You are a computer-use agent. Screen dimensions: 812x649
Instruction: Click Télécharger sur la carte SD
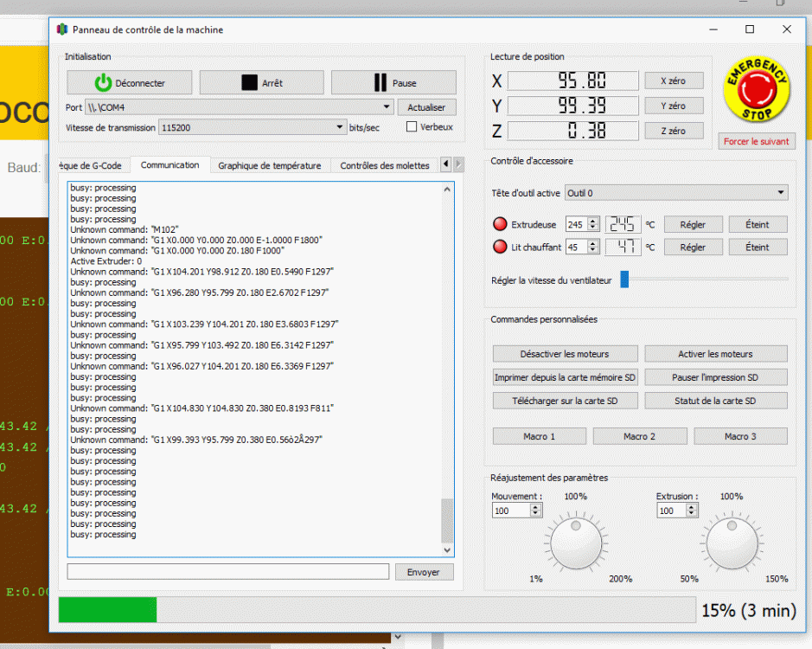(x=565, y=401)
